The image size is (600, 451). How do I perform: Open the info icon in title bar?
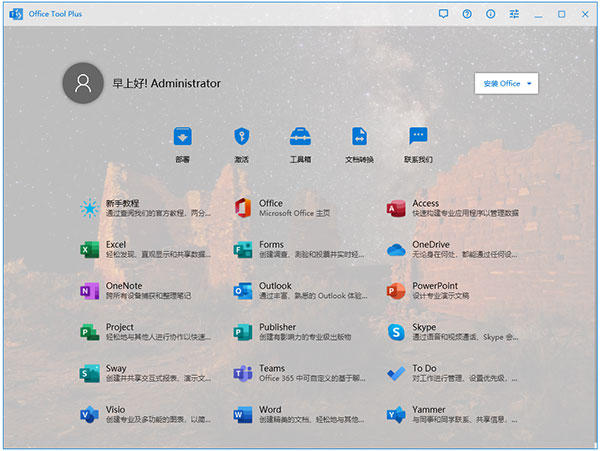490,14
